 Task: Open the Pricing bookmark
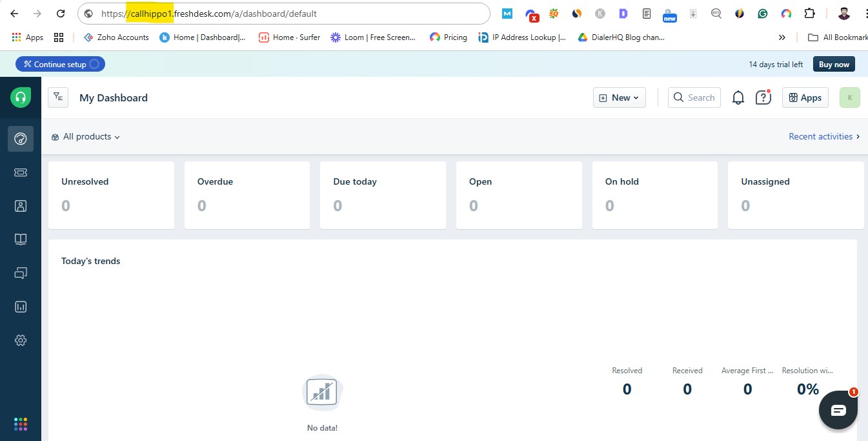pos(449,37)
